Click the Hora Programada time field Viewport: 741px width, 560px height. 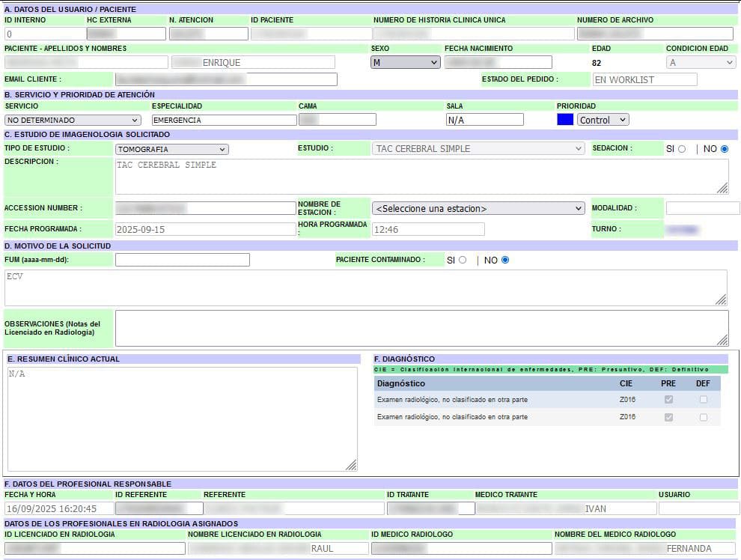(x=428, y=229)
